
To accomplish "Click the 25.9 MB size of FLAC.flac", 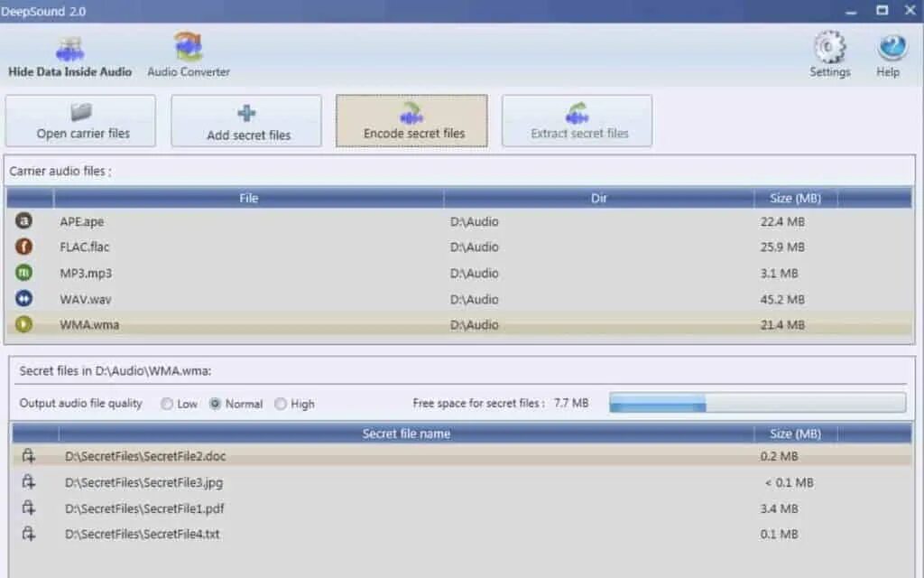I will (x=782, y=247).
